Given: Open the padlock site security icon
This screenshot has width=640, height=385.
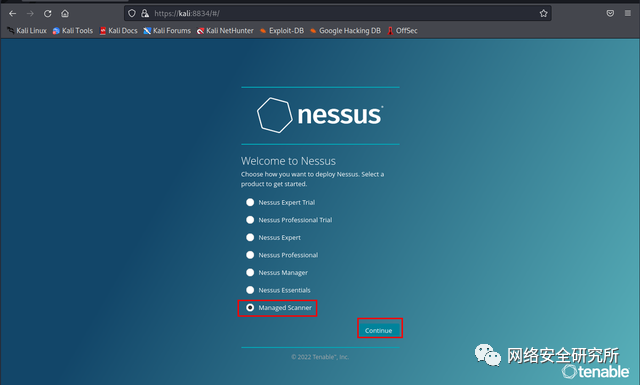Looking at the screenshot, I should click(145, 13).
